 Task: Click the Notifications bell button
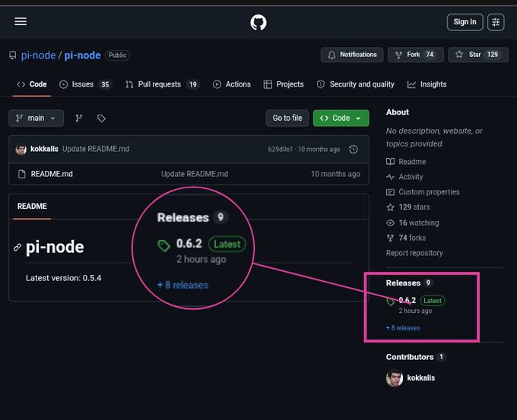click(352, 55)
